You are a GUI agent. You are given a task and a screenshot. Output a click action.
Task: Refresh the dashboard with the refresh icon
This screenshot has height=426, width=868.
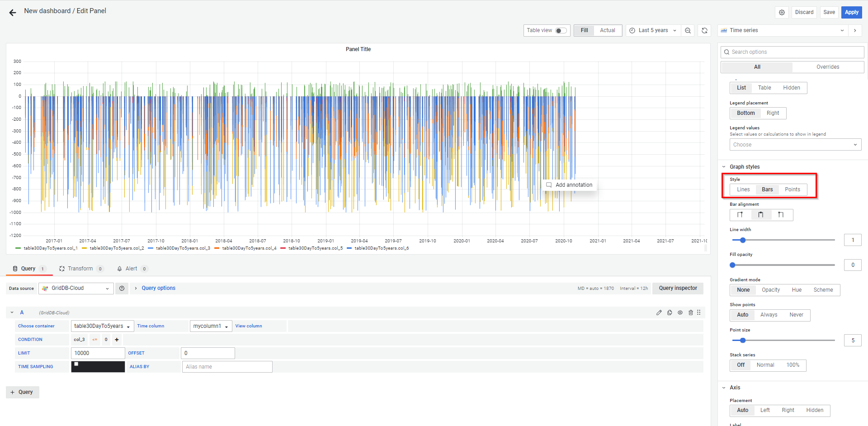click(704, 31)
